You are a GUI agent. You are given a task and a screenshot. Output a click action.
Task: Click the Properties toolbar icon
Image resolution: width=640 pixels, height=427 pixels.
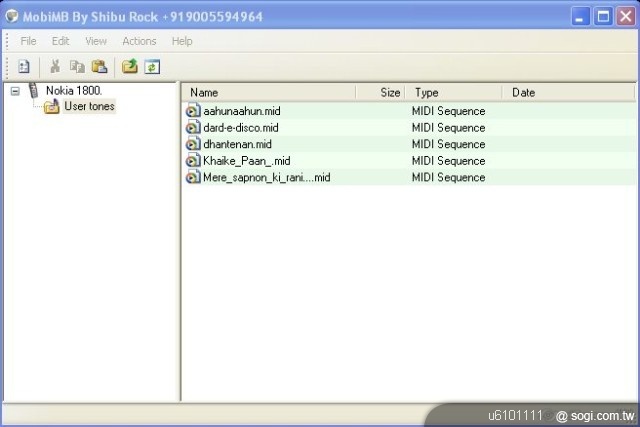point(24,67)
